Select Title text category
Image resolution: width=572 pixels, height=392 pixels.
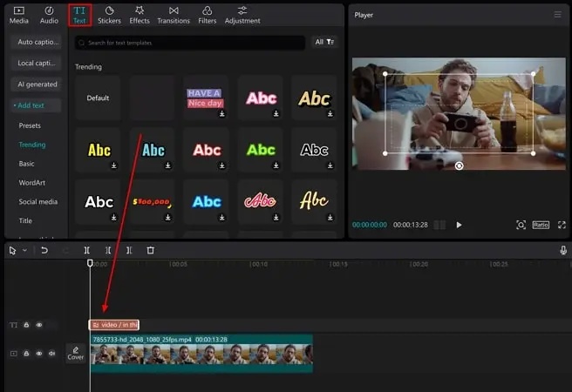(x=25, y=220)
